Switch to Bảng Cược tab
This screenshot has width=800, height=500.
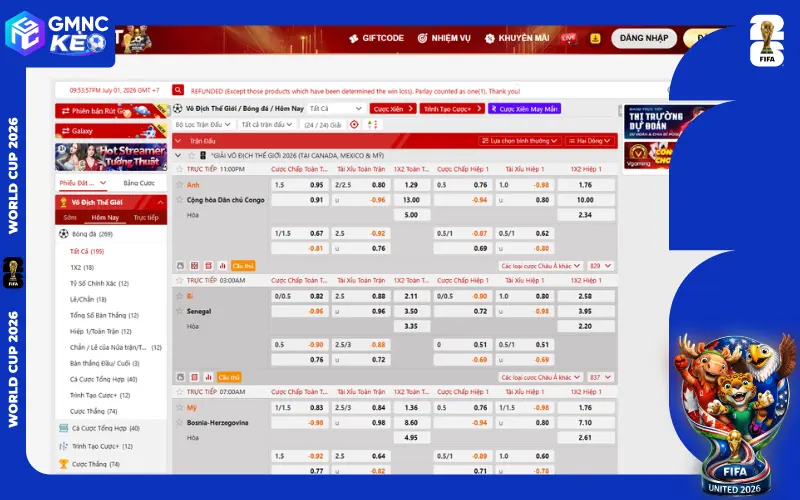click(139, 183)
